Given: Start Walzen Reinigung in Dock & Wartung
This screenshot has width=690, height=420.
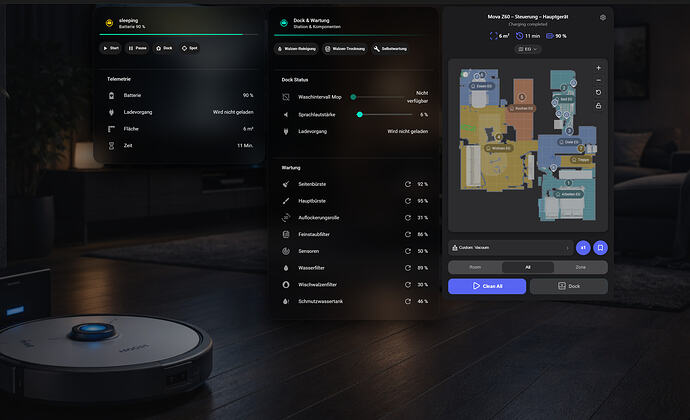Looking at the screenshot, I should pyautogui.click(x=297, y=49).
